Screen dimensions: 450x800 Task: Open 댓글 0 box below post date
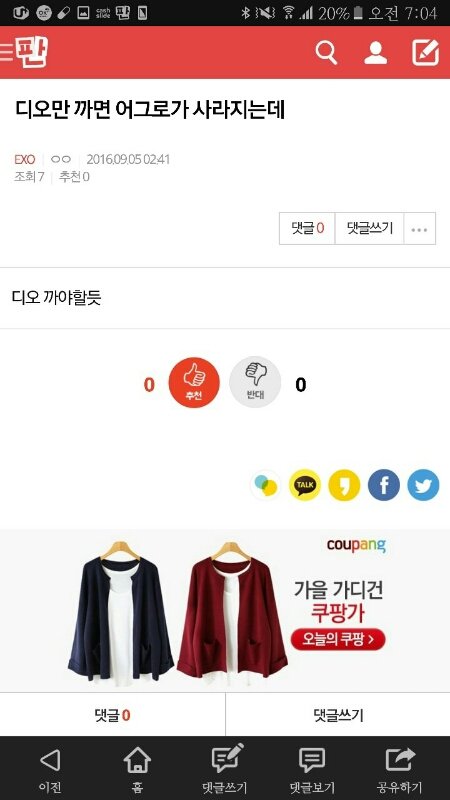click(x=307, y=229)
